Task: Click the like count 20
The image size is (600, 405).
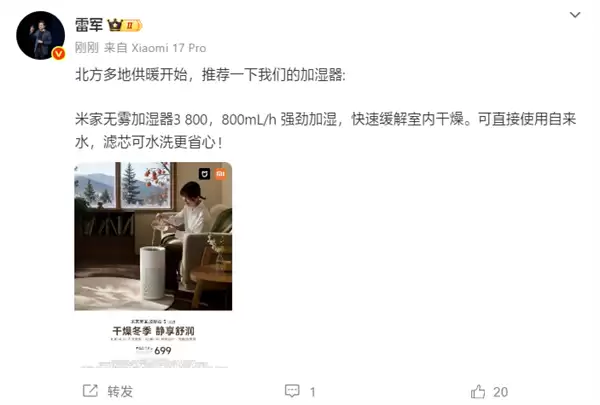Action: (x=501, y=392)
